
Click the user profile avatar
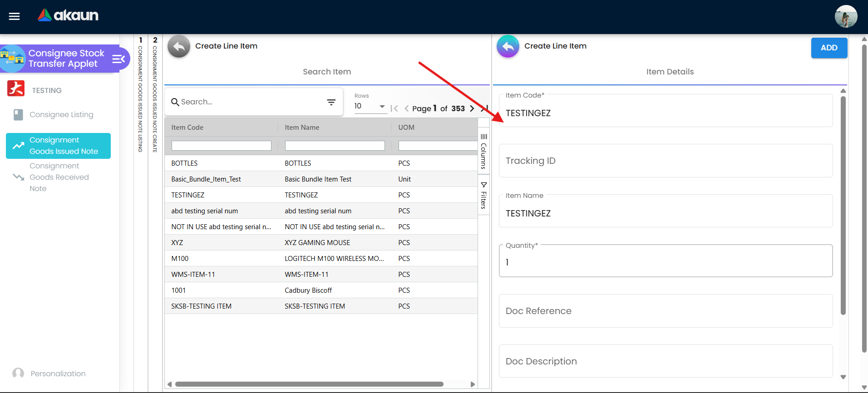pos(845,17)
